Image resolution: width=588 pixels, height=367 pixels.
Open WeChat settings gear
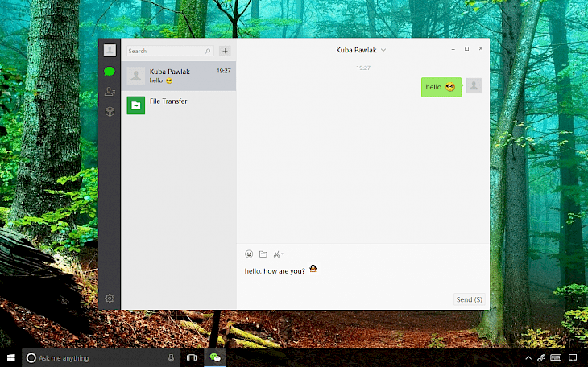tap(110, 299)
